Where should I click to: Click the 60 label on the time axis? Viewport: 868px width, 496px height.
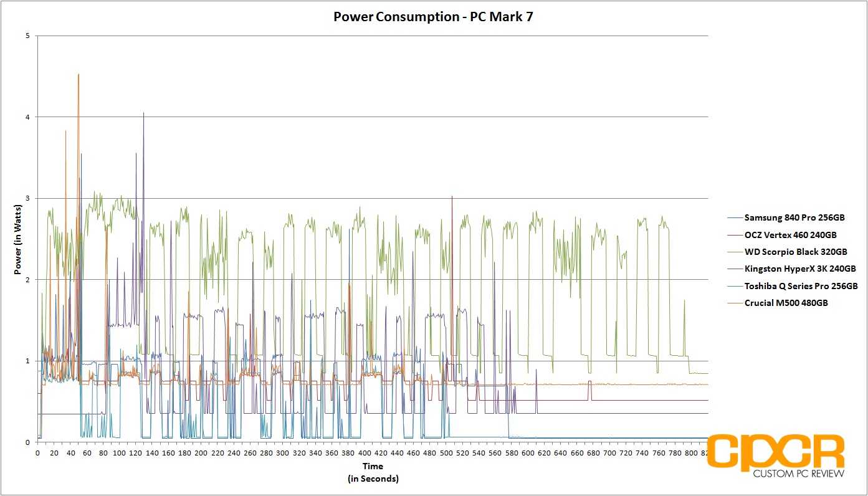click(87, 453)
